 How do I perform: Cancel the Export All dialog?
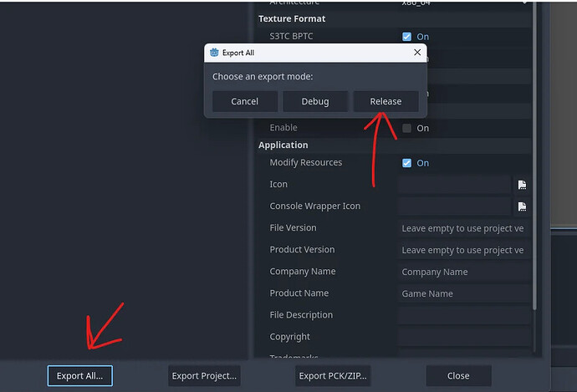coord(244,101)
